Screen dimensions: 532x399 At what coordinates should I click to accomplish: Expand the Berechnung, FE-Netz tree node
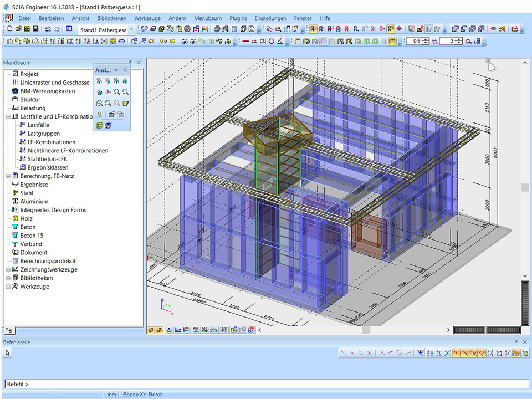pyautogui.click(x=8, y=176)
